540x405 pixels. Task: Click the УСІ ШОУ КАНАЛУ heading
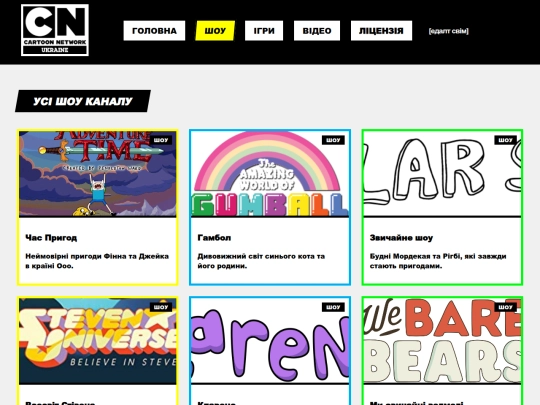click(83, 101)
